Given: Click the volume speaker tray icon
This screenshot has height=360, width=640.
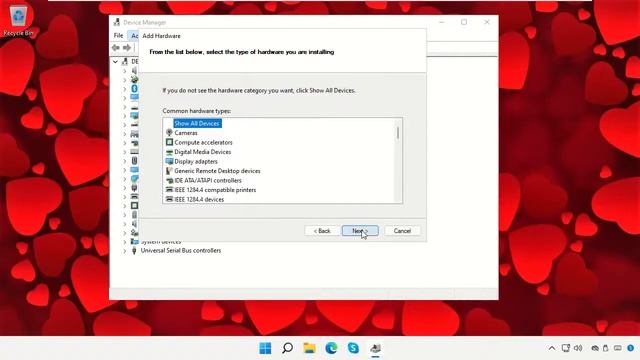Looking at the screenshot, I should point(578,348).
